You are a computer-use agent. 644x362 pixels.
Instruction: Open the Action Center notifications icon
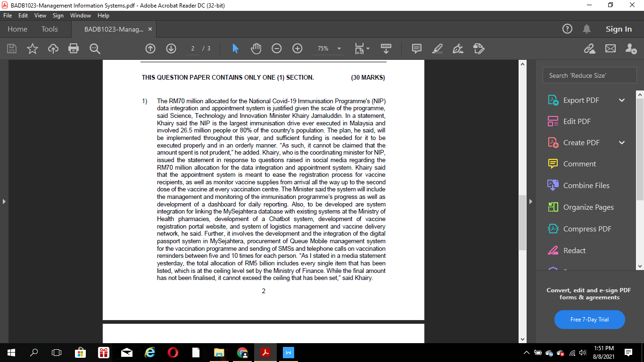tap(628, 353)
